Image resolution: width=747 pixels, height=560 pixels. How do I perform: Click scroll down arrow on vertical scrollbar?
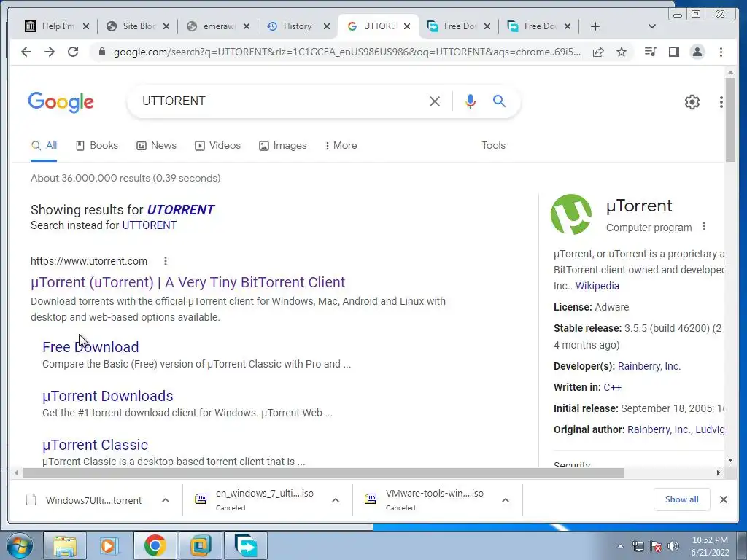(x=730, y=460)
